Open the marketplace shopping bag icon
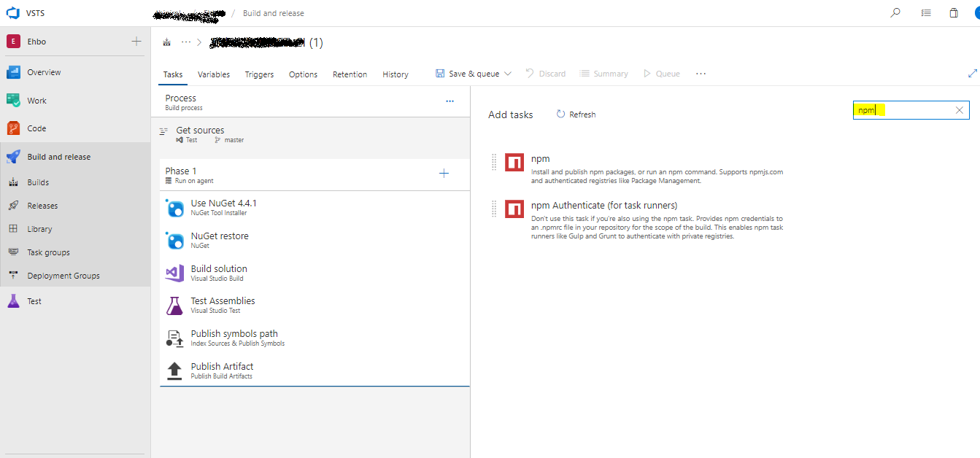The height and width of the screenshot is (458, 980). 954,13
